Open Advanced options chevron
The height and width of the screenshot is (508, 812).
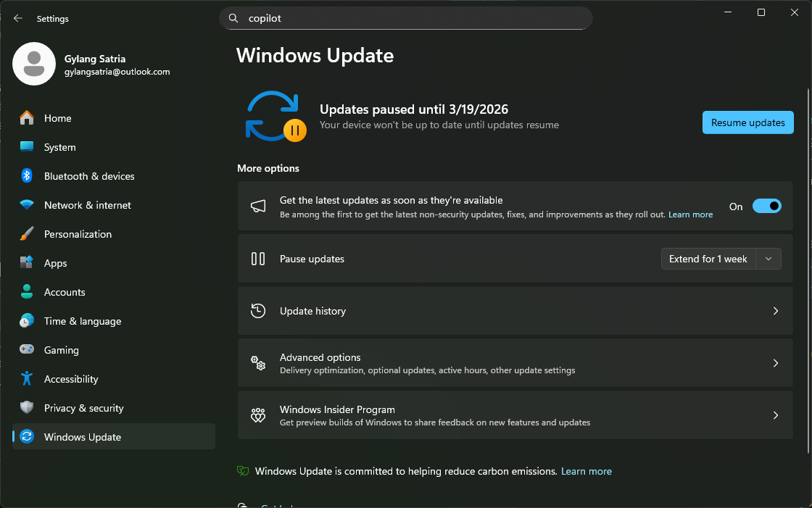(x=775, y=363)
